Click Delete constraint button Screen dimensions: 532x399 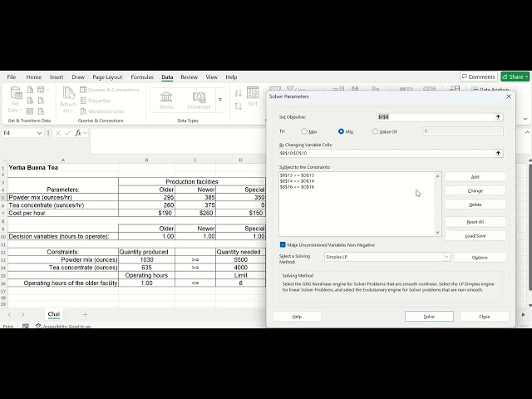click(x=475, y=204)
